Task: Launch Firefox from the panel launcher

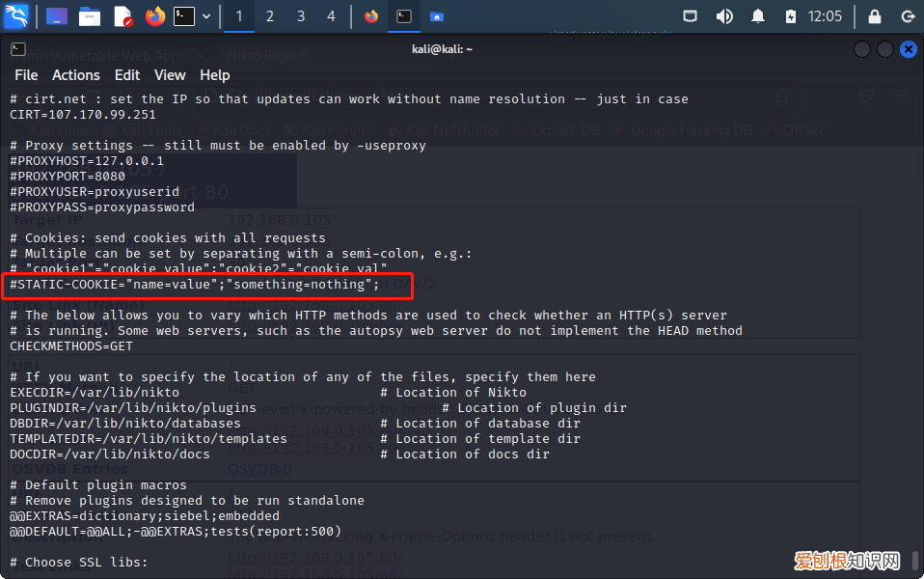Action: pos(154,16)
